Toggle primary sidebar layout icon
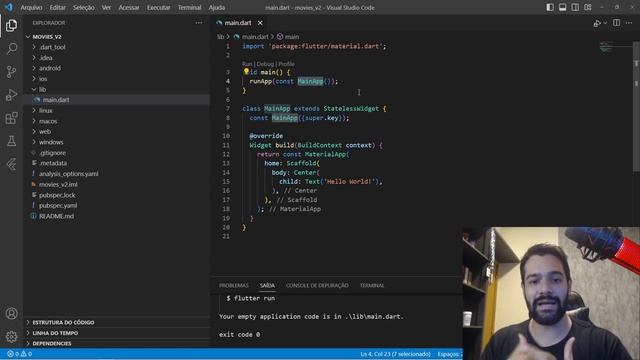 pos(550,7)
